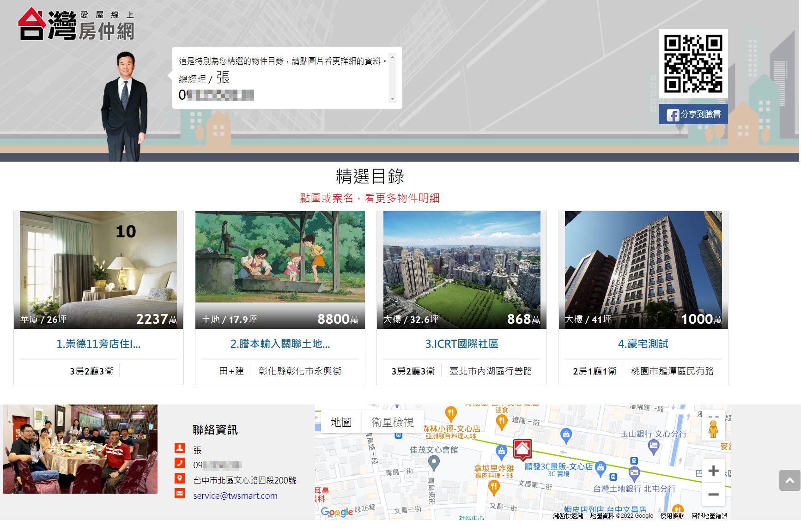Click the QR code image
This screenshot has height=532, width=801.
[x=693, y=64]
